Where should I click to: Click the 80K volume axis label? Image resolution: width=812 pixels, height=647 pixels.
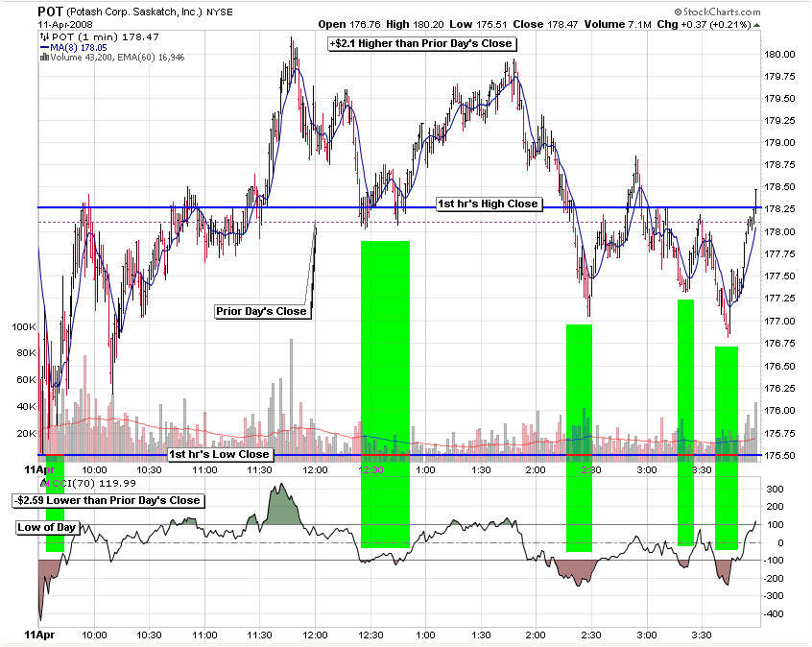(26, 352)
